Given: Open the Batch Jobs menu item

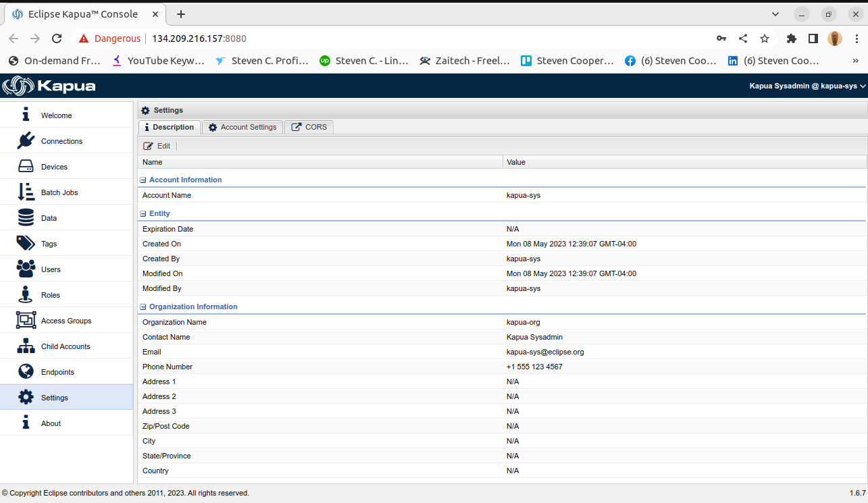Looking at the screenshot, I should pos(66,192).
